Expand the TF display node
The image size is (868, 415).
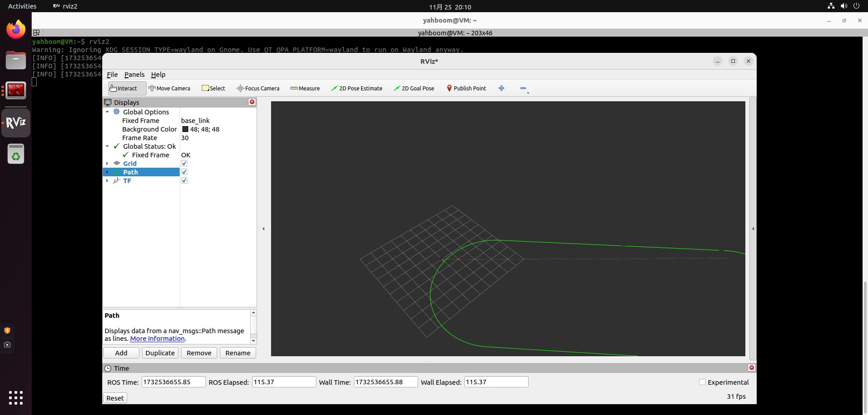[x=107, y=181]
